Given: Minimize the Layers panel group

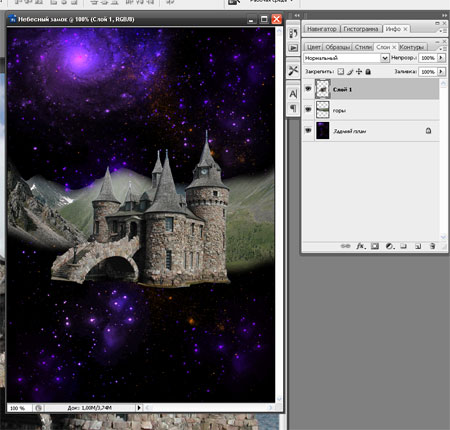Looking at the screenshot, I should tap(437, 42).
